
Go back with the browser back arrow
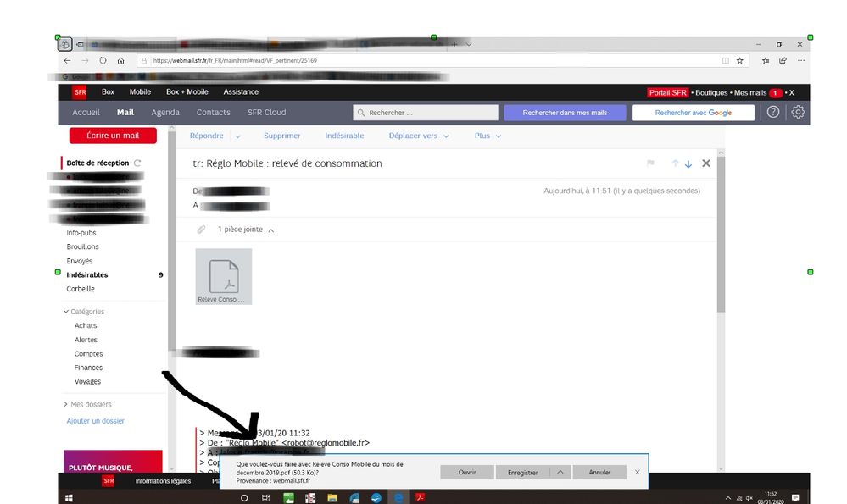click(x=67, y=60)
